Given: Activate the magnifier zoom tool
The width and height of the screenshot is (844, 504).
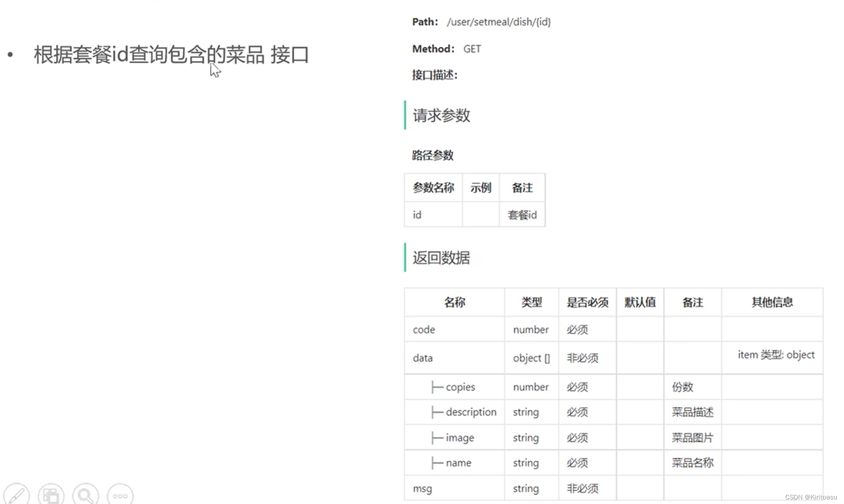Looking at the screenshot, I should coord(85,494).
